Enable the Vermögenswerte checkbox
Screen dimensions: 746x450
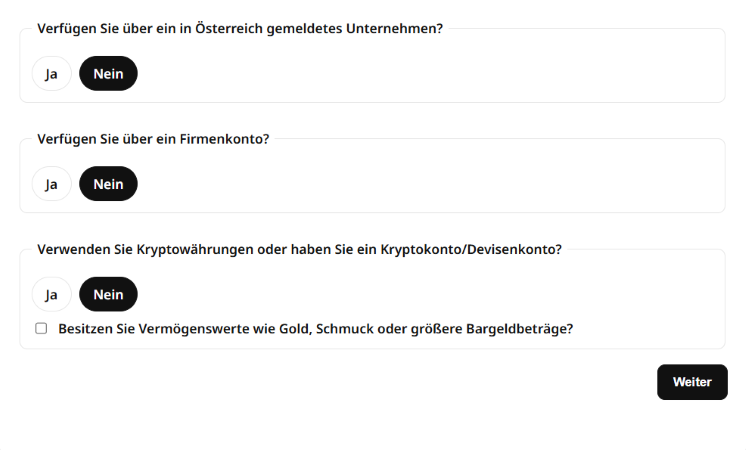[x=41, y=328]
